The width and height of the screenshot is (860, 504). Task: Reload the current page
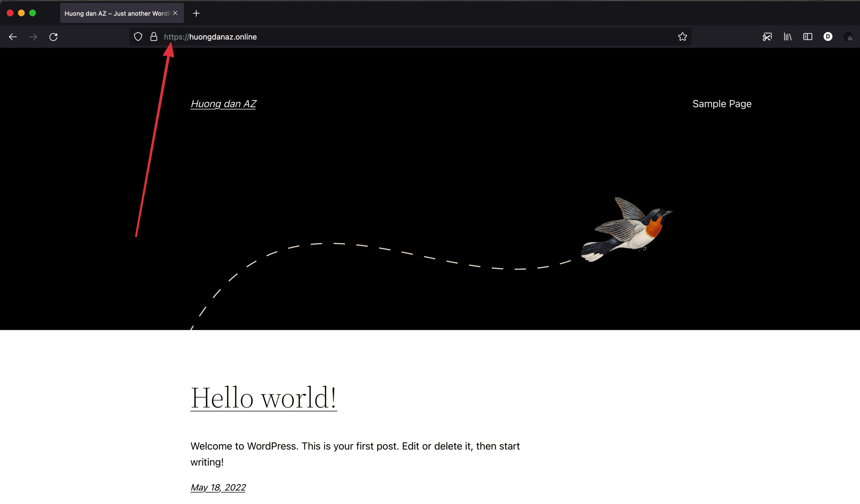[53, 37]
